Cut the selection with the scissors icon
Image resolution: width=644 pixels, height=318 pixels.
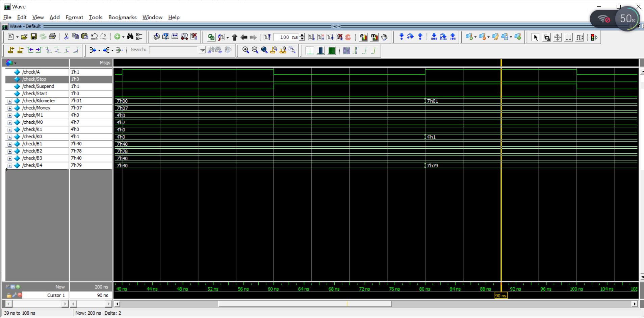tap(66, 37)
